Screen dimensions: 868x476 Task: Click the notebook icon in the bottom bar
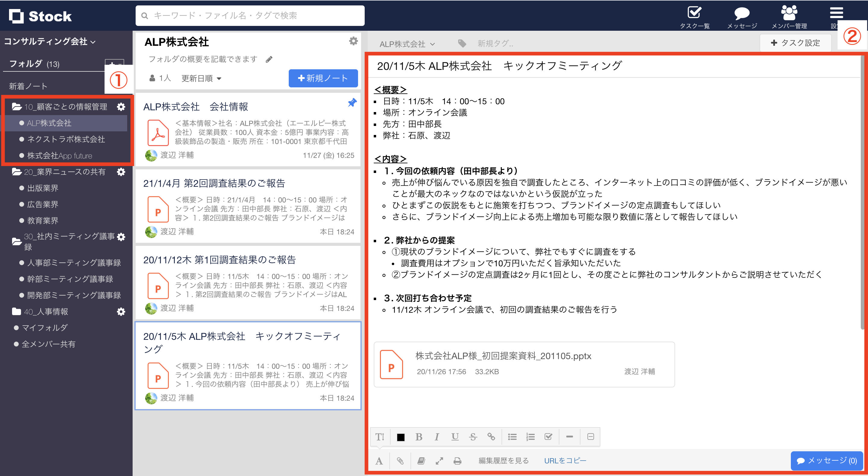[x=421, y=461]
